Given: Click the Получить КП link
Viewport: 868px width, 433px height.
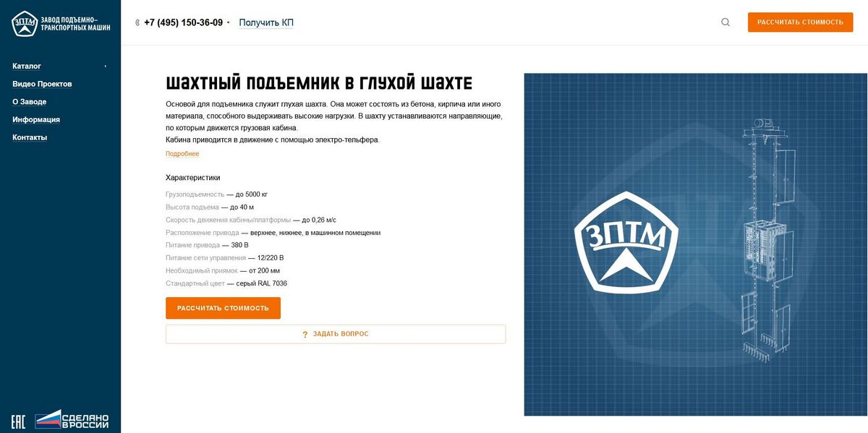Looking at the screenshot, I should pos(266,22).
